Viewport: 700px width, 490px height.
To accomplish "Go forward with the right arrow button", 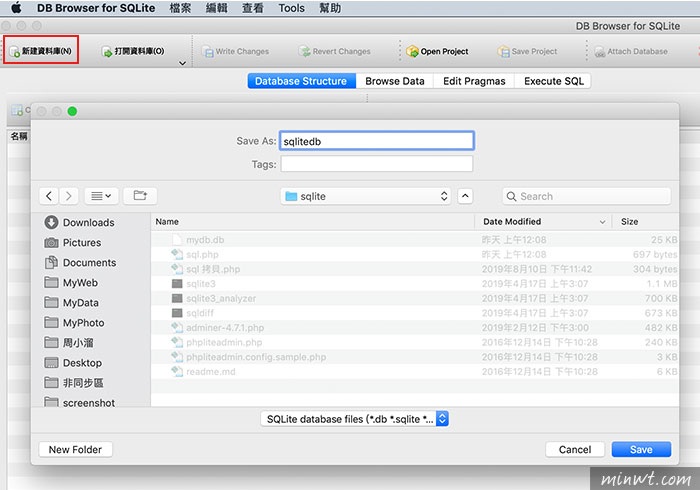I will (68, 196).
